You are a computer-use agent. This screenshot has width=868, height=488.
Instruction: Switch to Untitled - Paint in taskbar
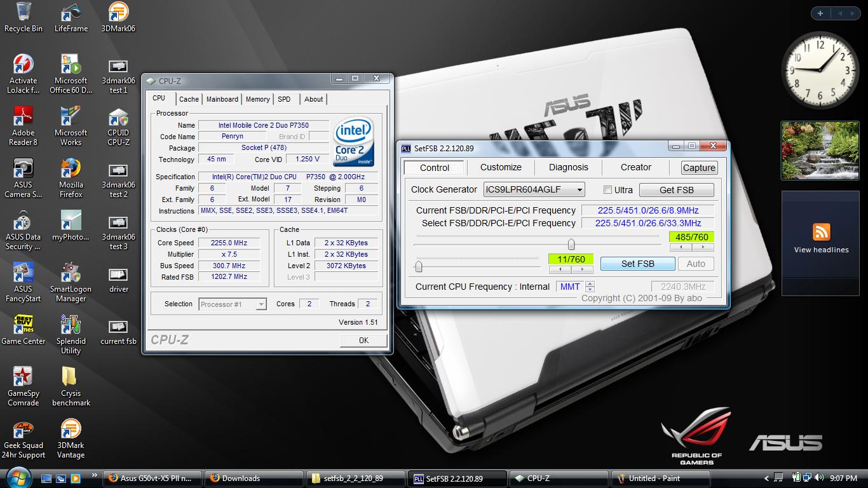click(x=660, y=478)
